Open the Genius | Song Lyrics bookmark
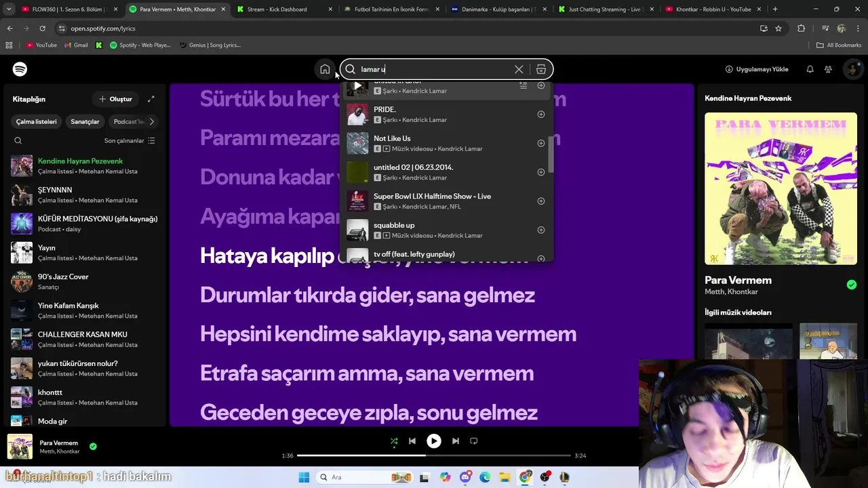This screenshot has height=488, width=868. click(x=210, y=45)
